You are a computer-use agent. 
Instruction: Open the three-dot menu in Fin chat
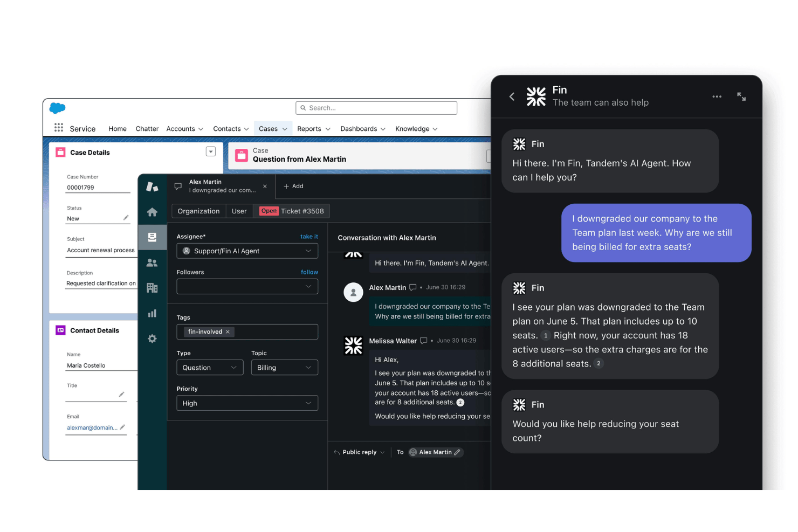pos(717,96)
